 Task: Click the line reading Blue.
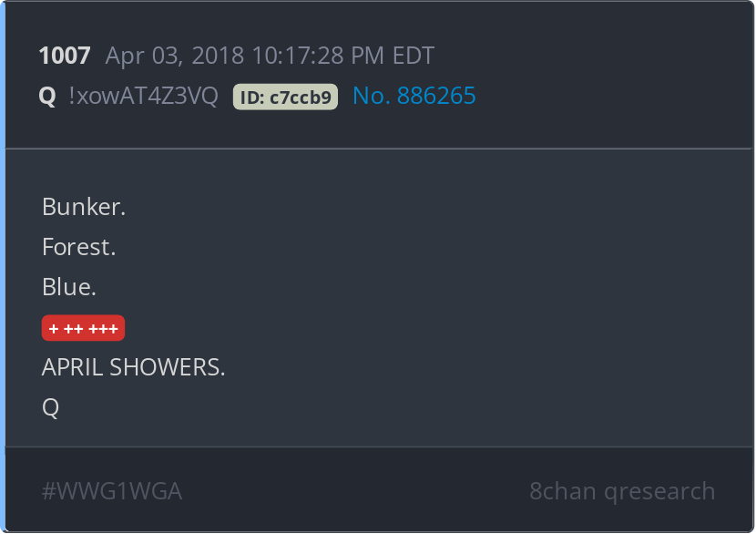pos(69,287)
